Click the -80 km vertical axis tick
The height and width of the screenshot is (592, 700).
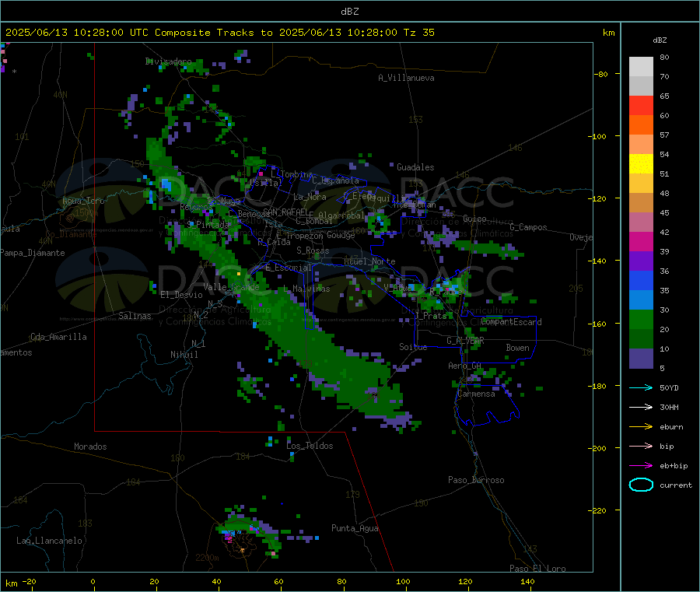601,74
